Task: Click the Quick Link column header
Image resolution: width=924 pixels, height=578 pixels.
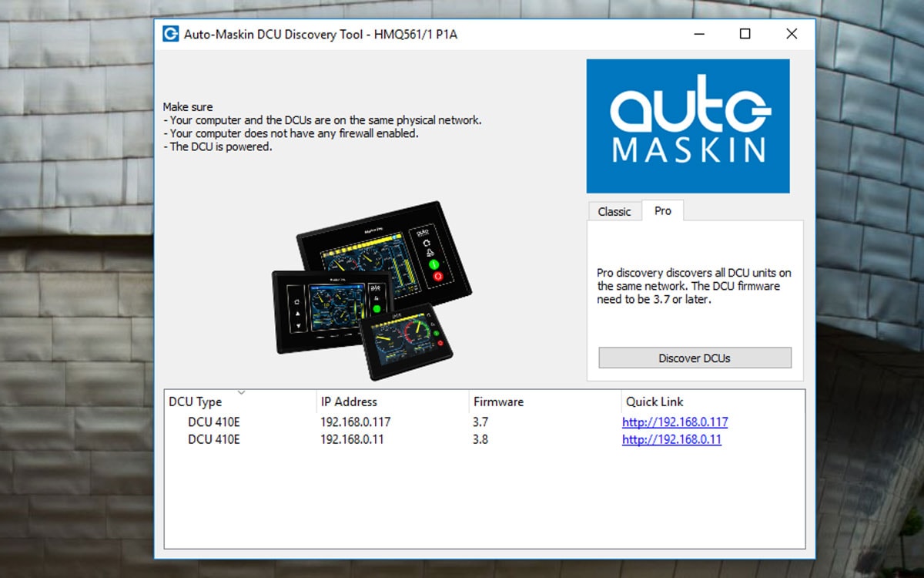Action: pyautogui.click(x=712, y=402)
